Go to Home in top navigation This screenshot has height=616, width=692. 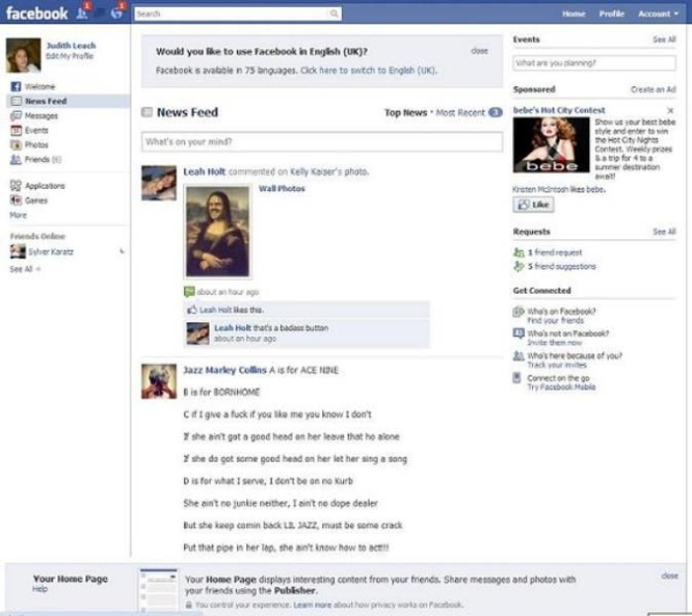click(573, 14)
